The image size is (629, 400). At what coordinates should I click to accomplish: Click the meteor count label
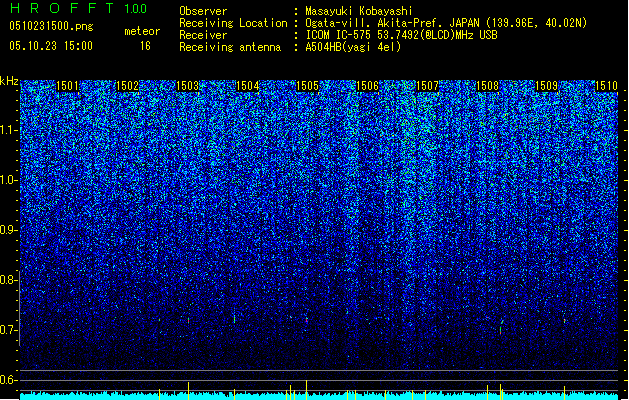point(142,31)
